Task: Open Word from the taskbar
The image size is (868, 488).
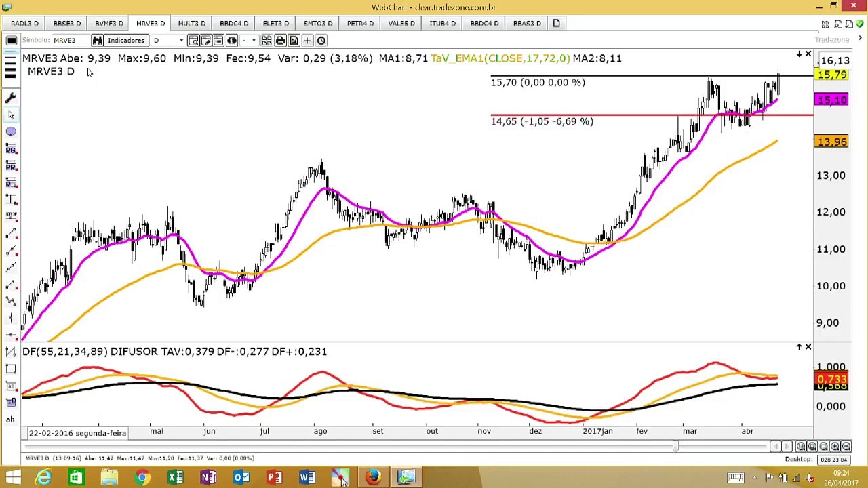Action: click(x=307, y=478)
